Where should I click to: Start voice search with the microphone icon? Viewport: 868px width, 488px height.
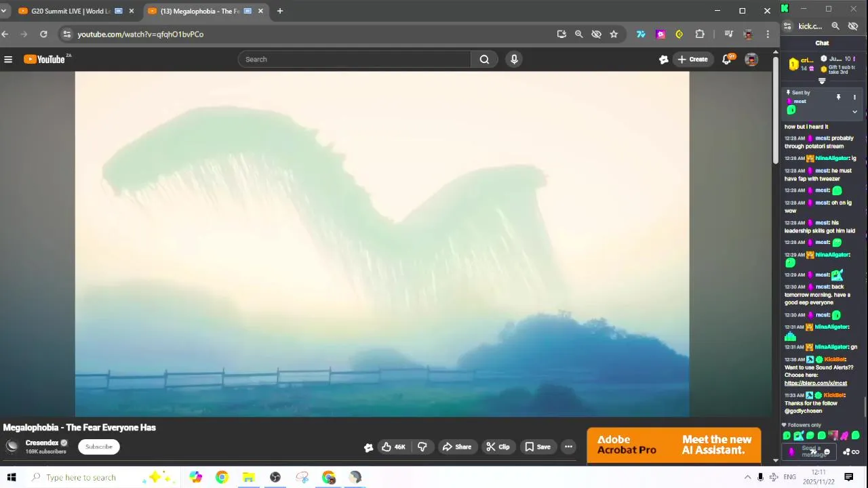tap(514, 60)
